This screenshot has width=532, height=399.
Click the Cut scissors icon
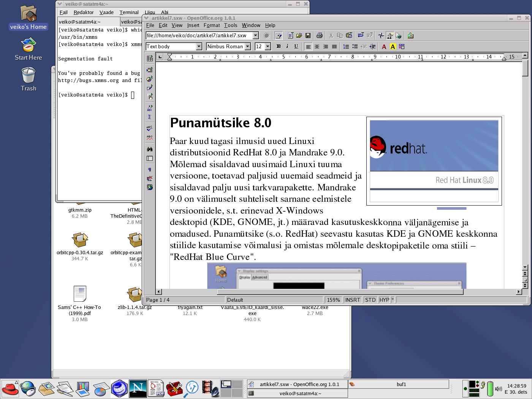tap(331, 36)
